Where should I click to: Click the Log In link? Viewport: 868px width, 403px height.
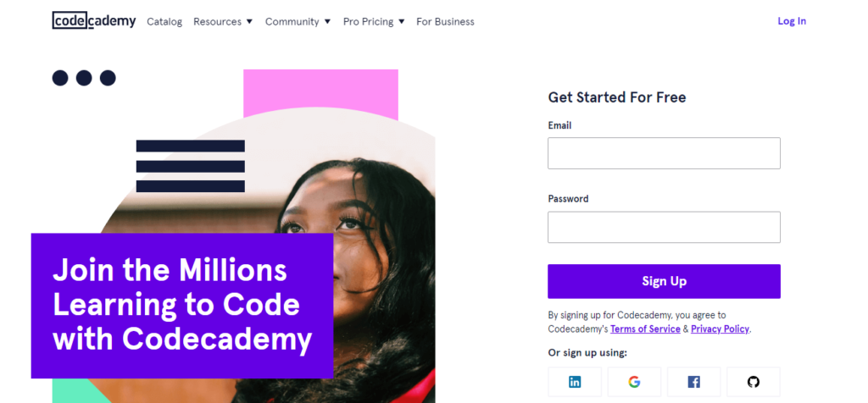(x=792, y=21)
